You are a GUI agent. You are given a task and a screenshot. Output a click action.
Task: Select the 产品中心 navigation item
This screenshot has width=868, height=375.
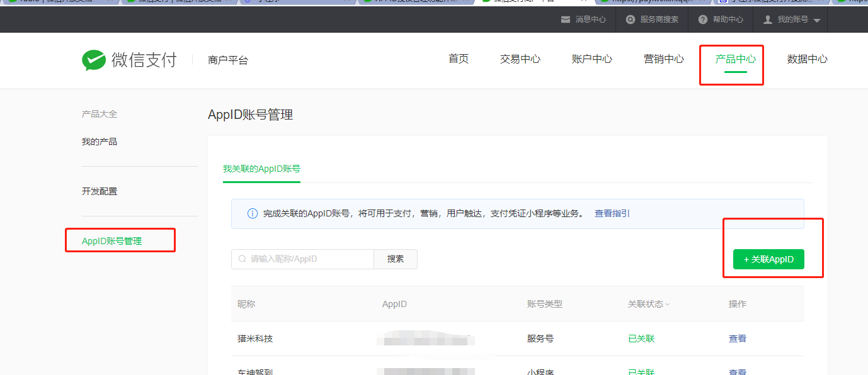(x=736, y=59)
